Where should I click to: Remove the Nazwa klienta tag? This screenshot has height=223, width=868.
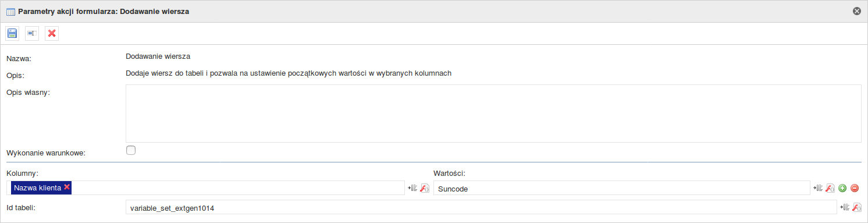[67, 187]
